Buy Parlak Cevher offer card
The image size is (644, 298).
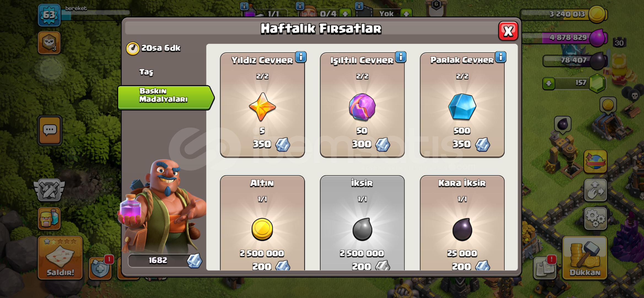[x=462, y=105]
